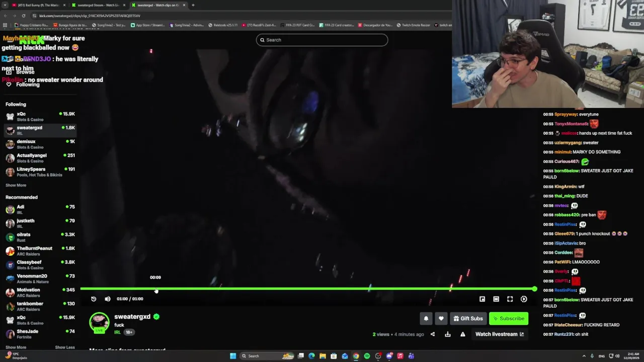This screenshot has width=644, height=362.
Task: Select the sweatergxd Watch clips tab
Action: 158,5
